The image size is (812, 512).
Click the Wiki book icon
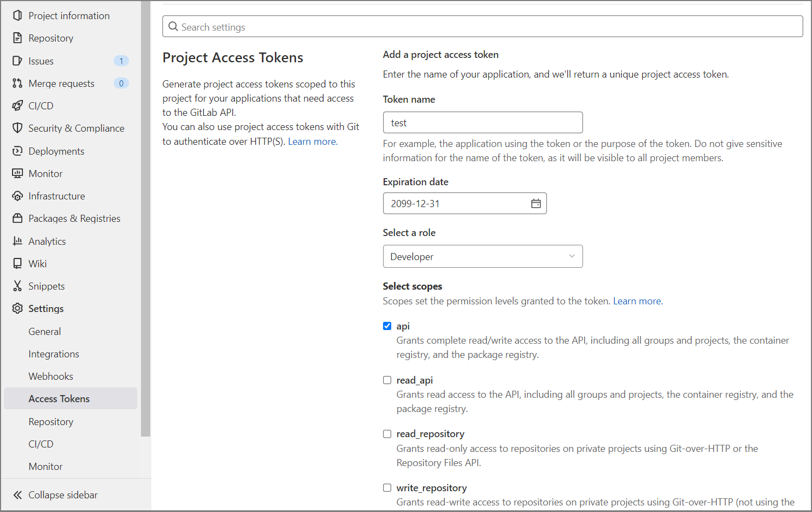[x=17, y=263]
